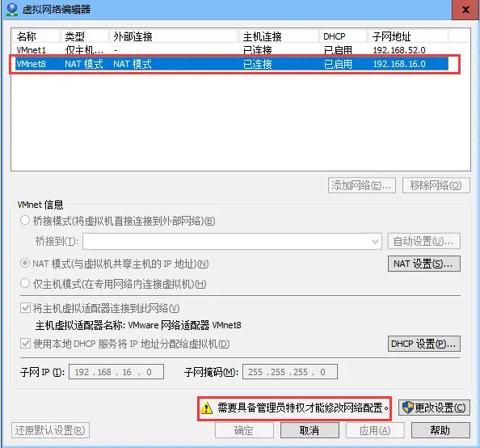Click the 子网地址 column header
The height and width of the screenshot is (448, 480).
pos(408,36)
